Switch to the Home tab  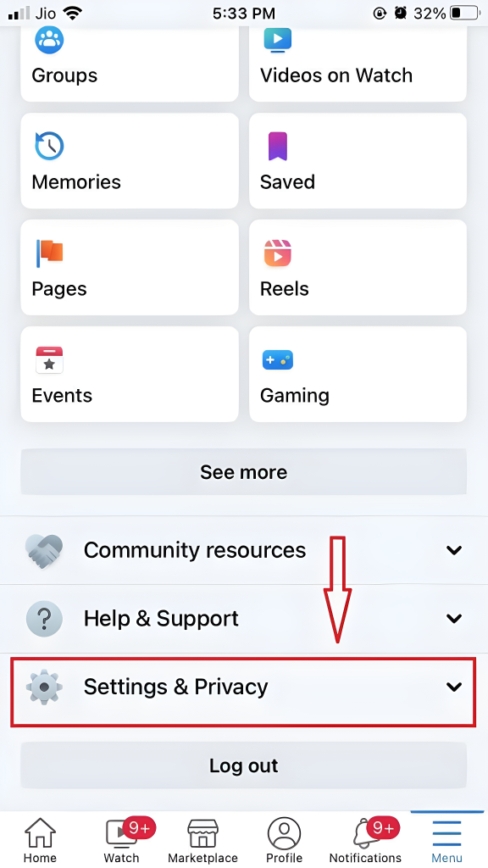point(40,840)
